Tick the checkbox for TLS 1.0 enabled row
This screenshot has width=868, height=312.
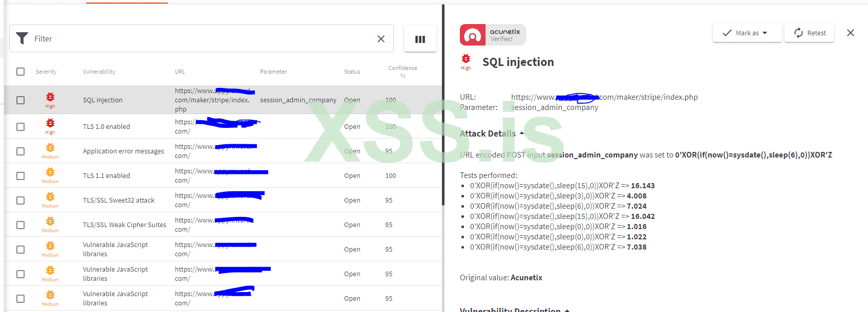pyautogui.click(x=20, y=127)
